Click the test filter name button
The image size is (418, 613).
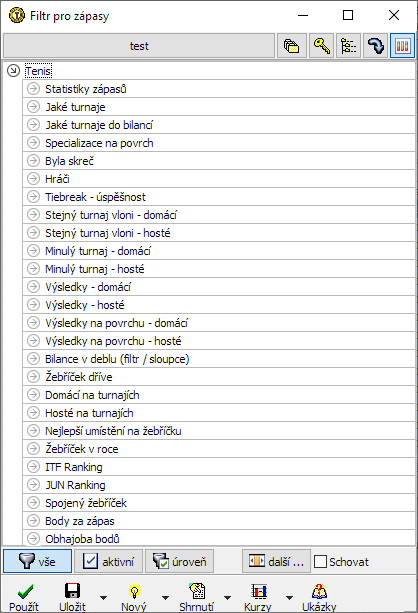139,46
